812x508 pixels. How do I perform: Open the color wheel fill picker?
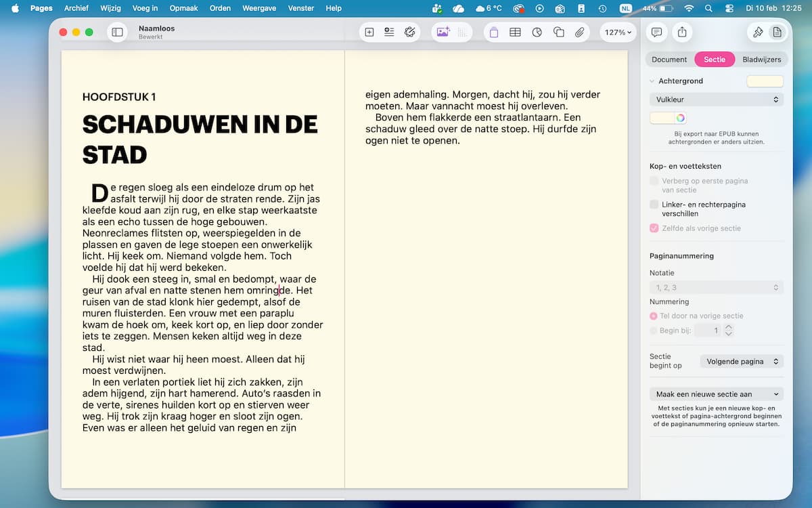click(x=680, y=118)
